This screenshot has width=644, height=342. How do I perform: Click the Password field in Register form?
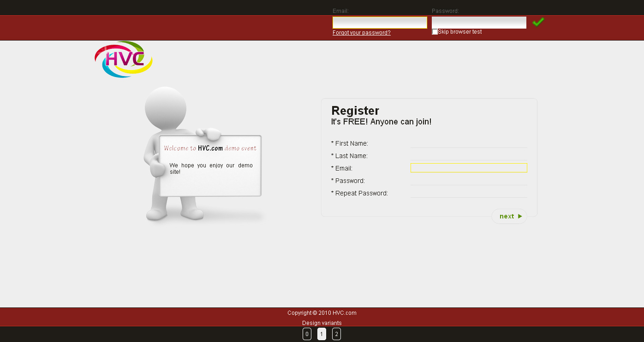[469, 181]
